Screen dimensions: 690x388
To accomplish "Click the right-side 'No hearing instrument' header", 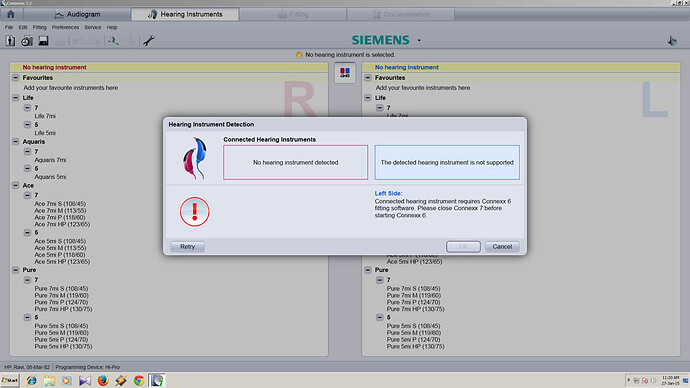I will (x=407, y=67).
